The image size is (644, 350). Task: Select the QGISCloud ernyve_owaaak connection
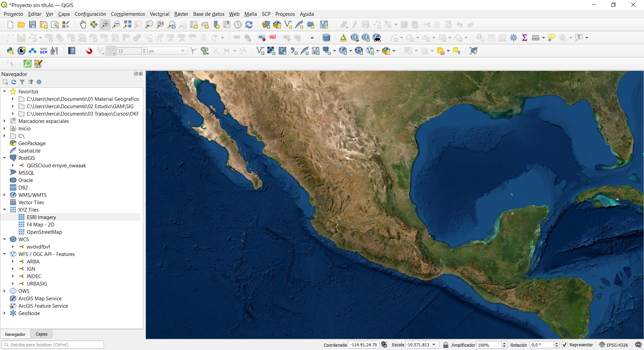(x=56, y=165)
